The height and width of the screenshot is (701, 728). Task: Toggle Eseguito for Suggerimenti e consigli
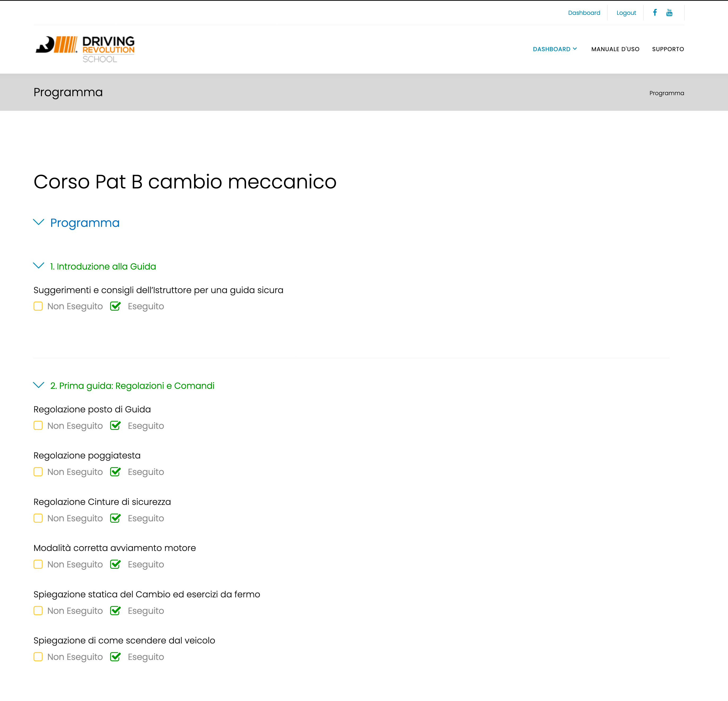(116, 306)
